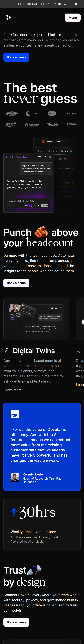This screenshot has width=84, height=644.
Task: Click the Notion logo
Action: tap(32, 113)
